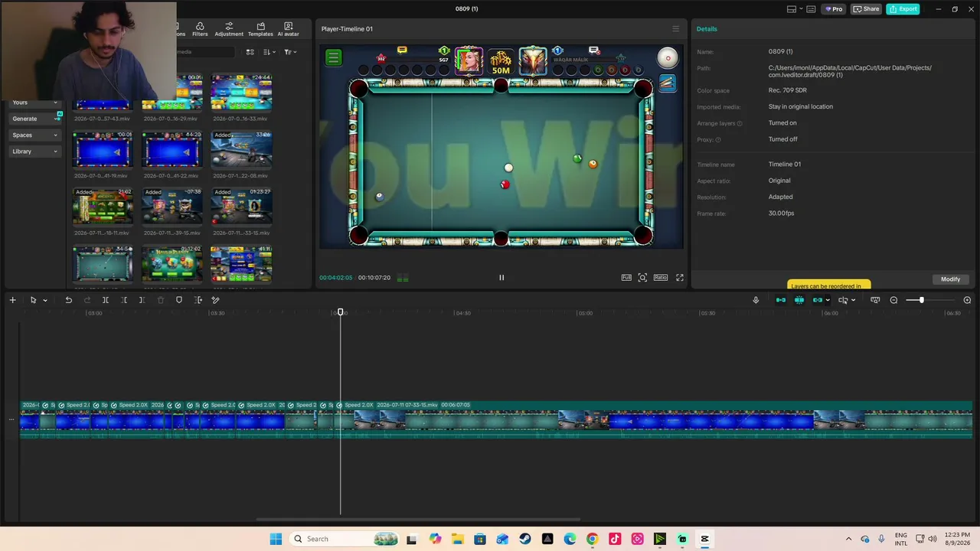This screenshot has width=980, height=551.
Task: Expand the Yours media section
Action: 35,103
